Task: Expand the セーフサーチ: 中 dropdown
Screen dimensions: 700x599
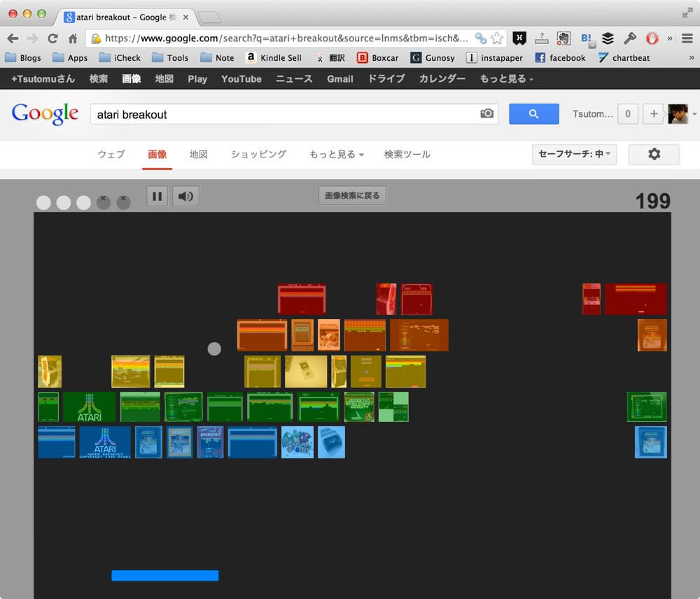Action: pos(574,154)
